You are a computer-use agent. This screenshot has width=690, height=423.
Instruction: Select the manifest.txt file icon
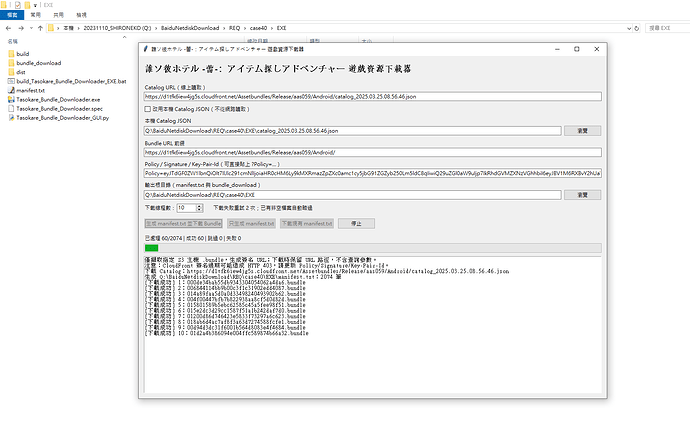click(x=11, y=91)
